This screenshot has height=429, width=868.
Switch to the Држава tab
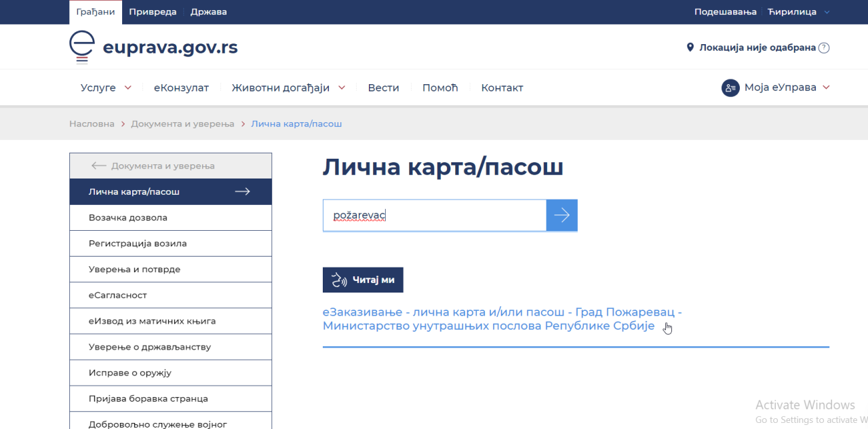pyautogui.click(x=209, y=12)
